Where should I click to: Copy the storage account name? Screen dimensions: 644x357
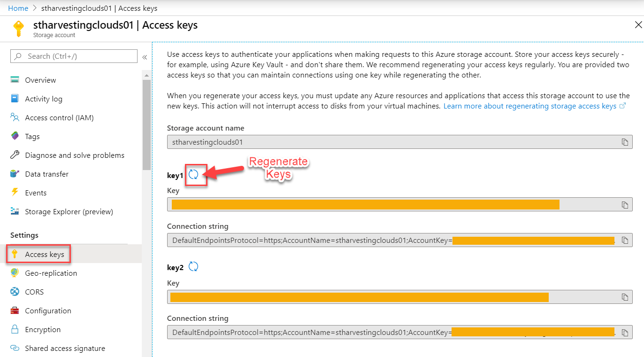(625, 142)
